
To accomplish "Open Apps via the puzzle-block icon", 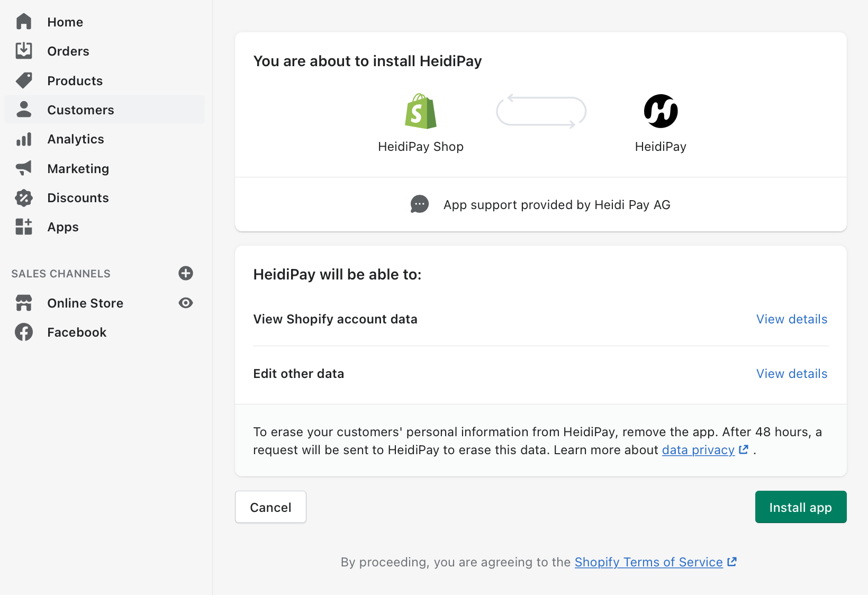I will (x=24, y=227).
